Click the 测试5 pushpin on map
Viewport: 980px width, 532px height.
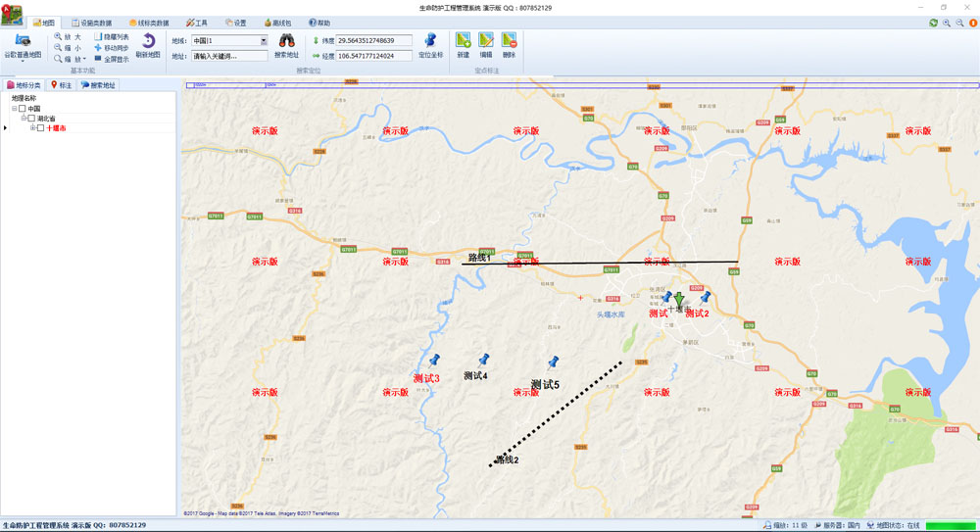tap(553, 363)
